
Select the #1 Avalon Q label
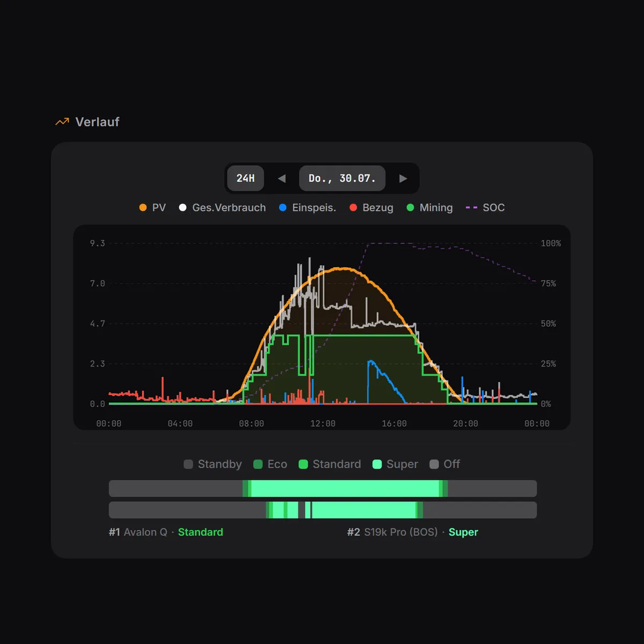coord(138,532)
